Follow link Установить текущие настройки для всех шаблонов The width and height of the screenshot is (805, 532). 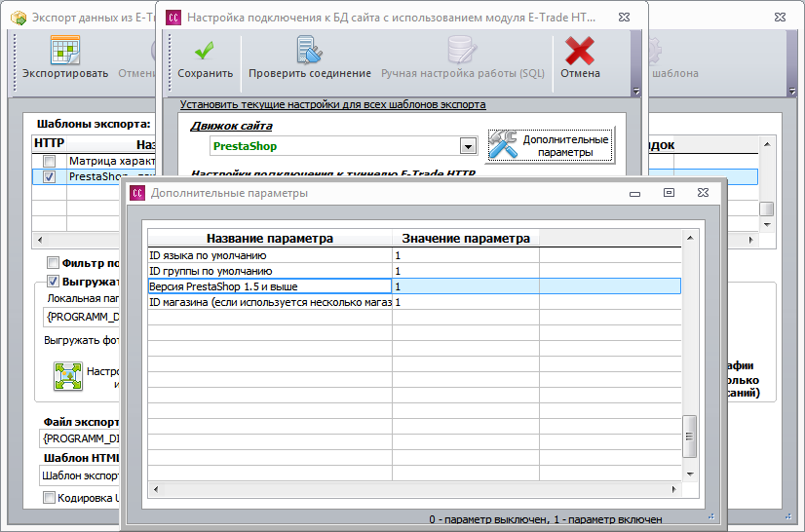tap(332, 105)
